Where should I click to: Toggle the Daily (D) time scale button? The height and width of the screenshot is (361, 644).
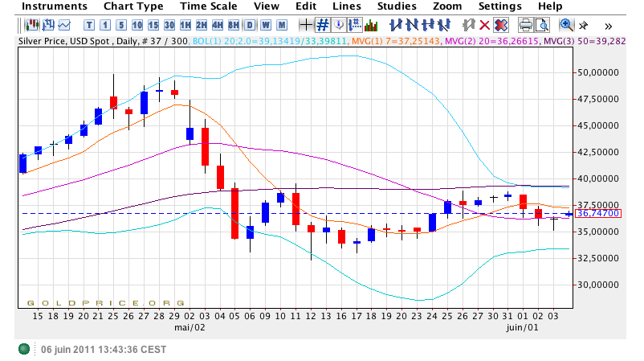pos(251,24)
